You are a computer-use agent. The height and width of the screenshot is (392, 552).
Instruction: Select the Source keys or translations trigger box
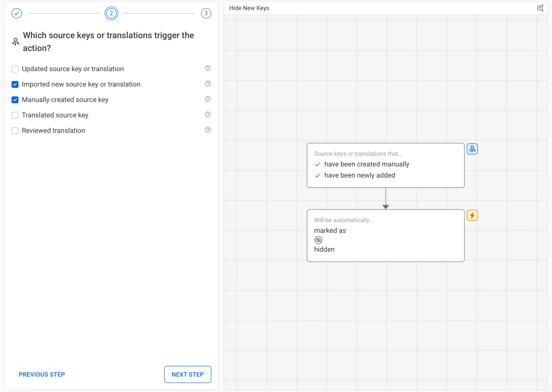coord(385,165)
